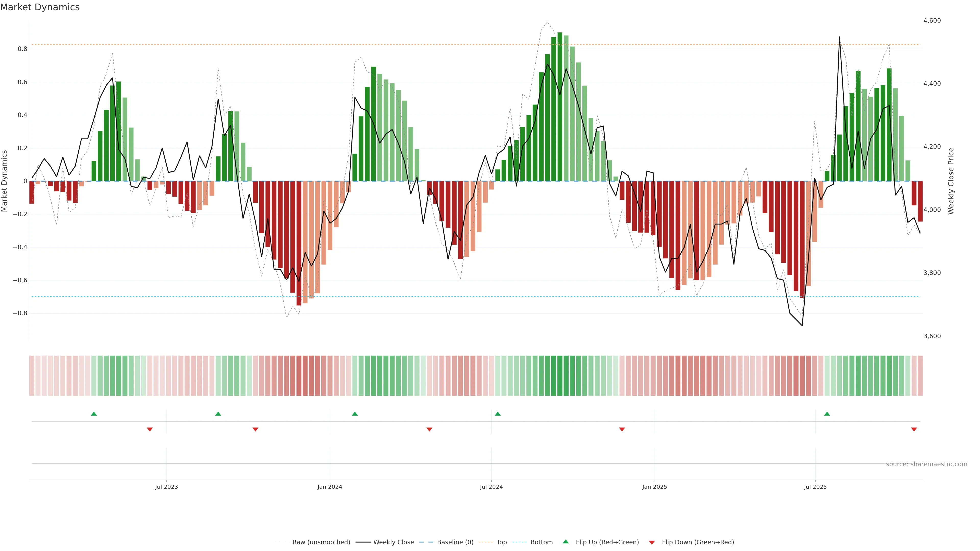Click the green flip-up marker after Jan 2024
Image resolution: width=980 pixels, height=551 pixels.
[355, 414]
